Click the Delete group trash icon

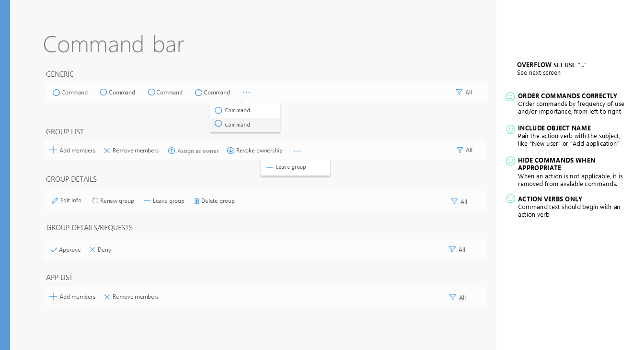coord(196,201)
